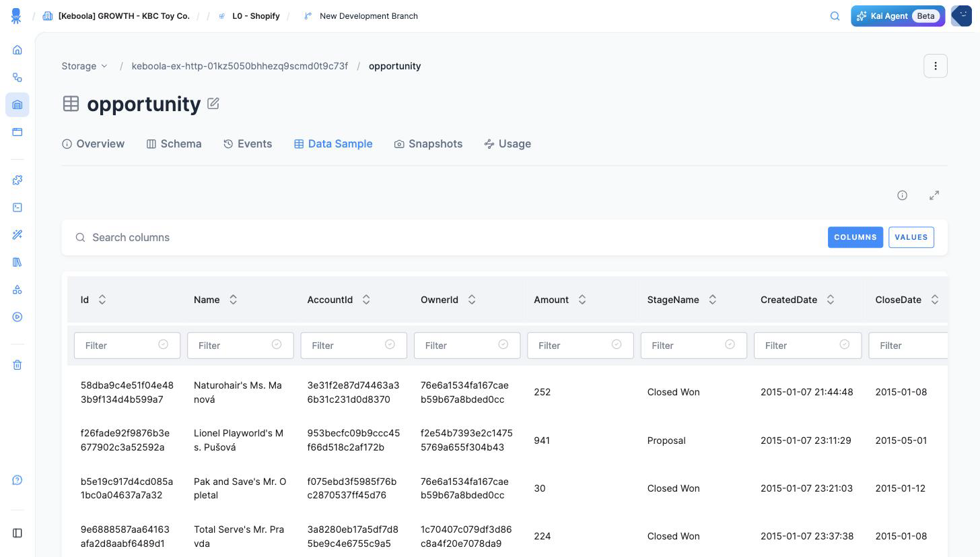Edit the opportunity table name pencil icon
980x557 pixels.
coord(213,104)
